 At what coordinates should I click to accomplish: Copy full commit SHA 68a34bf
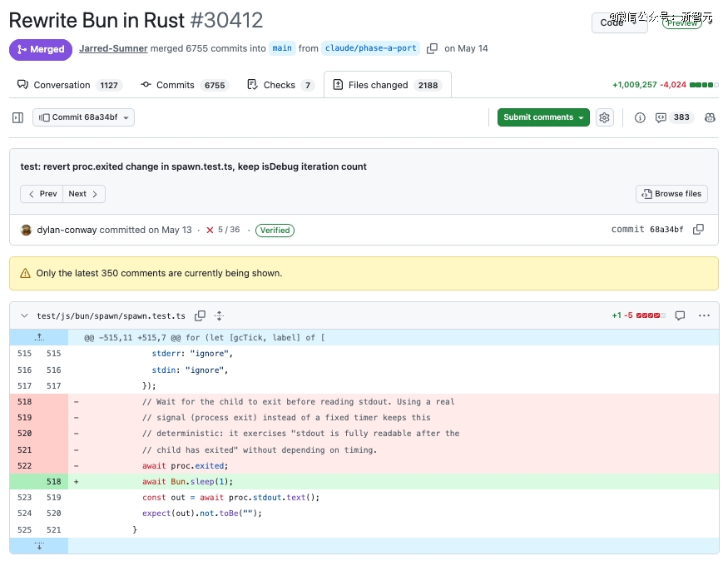[698, 230]
